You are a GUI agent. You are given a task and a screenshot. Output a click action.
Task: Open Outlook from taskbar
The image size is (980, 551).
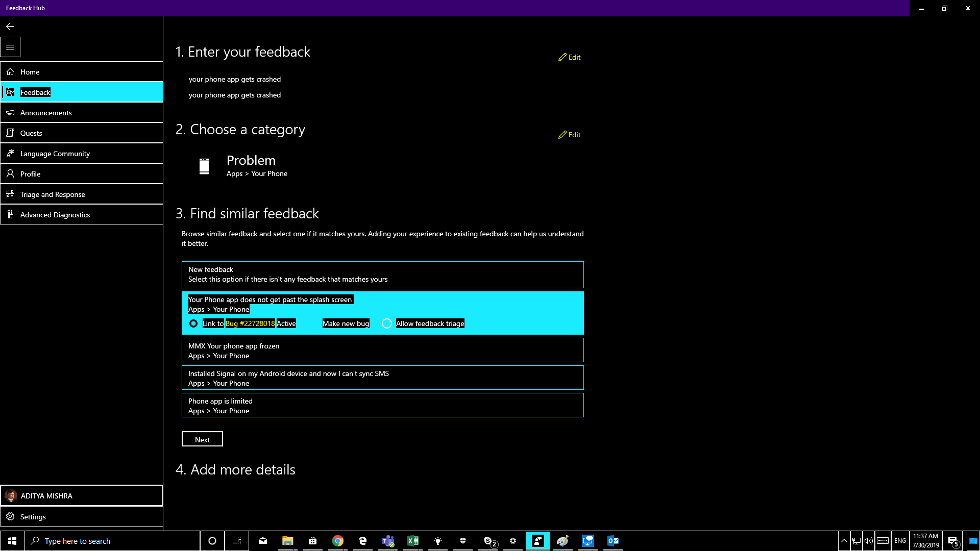tap(613, 541)
